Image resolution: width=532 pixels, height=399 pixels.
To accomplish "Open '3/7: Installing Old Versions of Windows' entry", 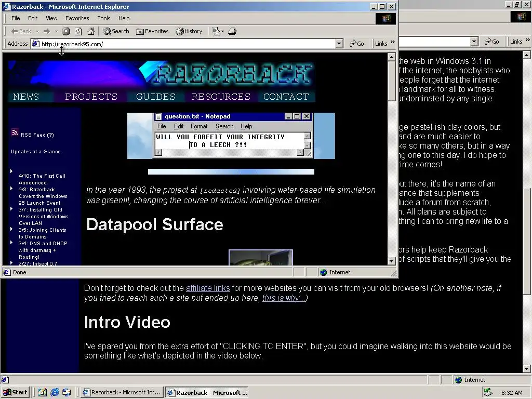I will [x=43, y=217].
